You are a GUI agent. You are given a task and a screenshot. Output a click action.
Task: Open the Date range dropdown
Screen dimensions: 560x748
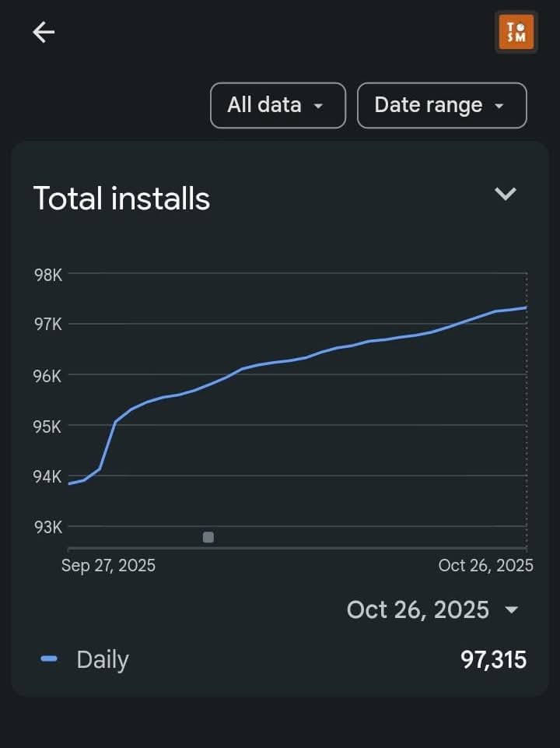(x=441, y=105)
